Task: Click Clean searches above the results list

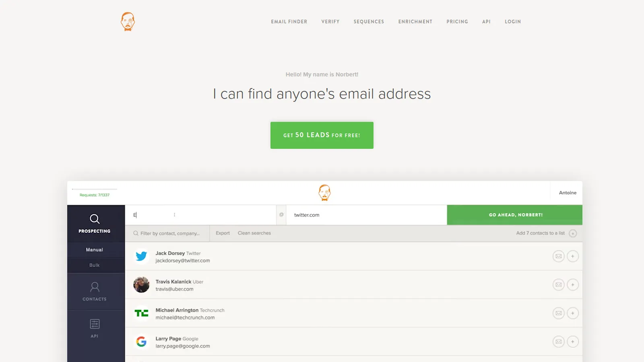Action: tap(254, 233)
